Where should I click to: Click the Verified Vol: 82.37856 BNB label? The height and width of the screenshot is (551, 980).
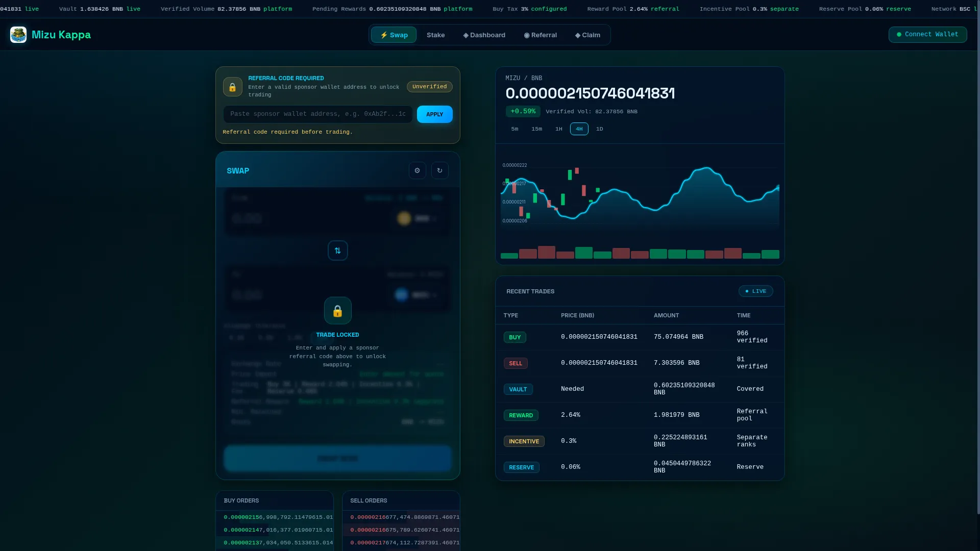[592, 112]
